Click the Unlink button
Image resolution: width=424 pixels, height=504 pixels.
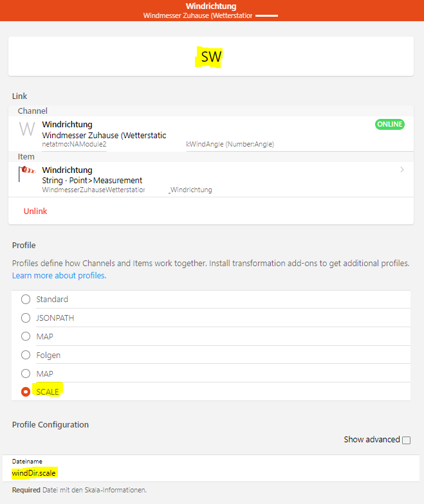click(x=35, y=212)
